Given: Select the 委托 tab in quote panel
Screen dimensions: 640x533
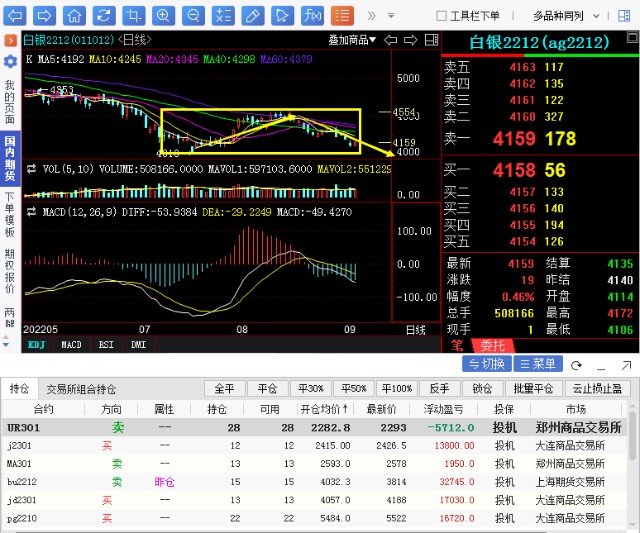Looking at the screenshot, I should click(493, 346).
